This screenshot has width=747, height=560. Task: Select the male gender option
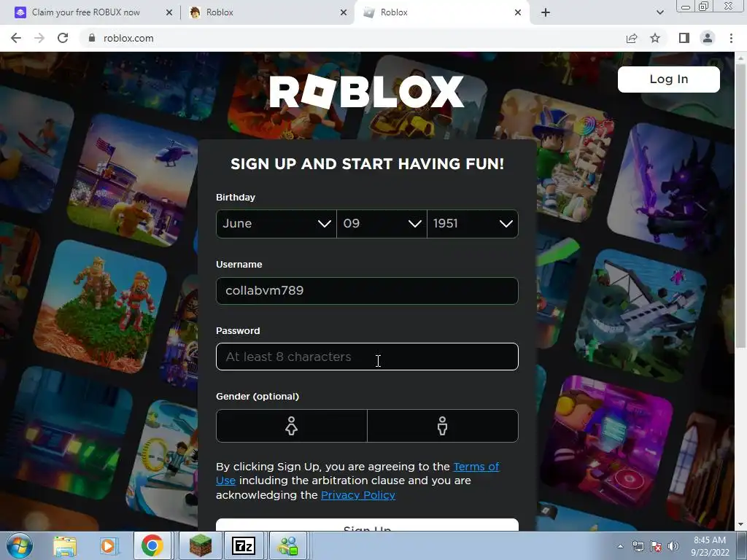(443, 426)
